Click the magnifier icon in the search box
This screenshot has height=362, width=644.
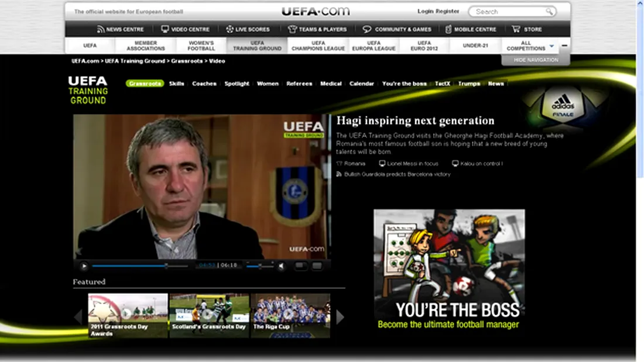(549, 12)
